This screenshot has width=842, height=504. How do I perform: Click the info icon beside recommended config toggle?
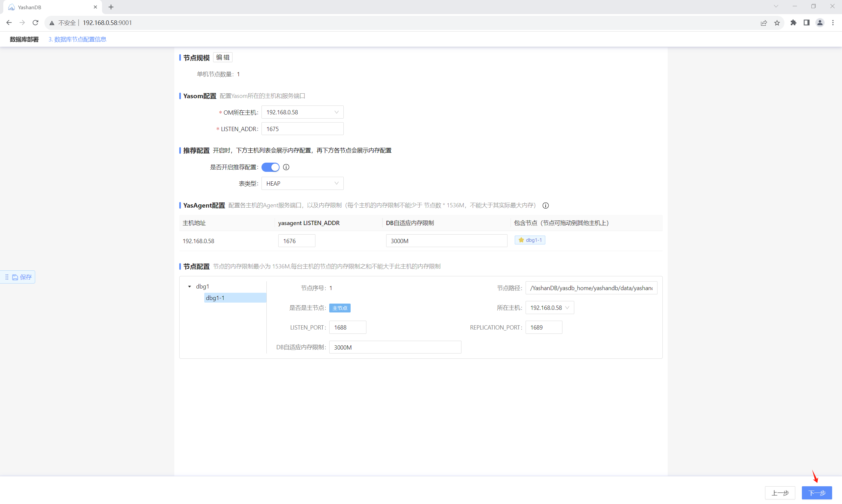[x=286, y=167]
